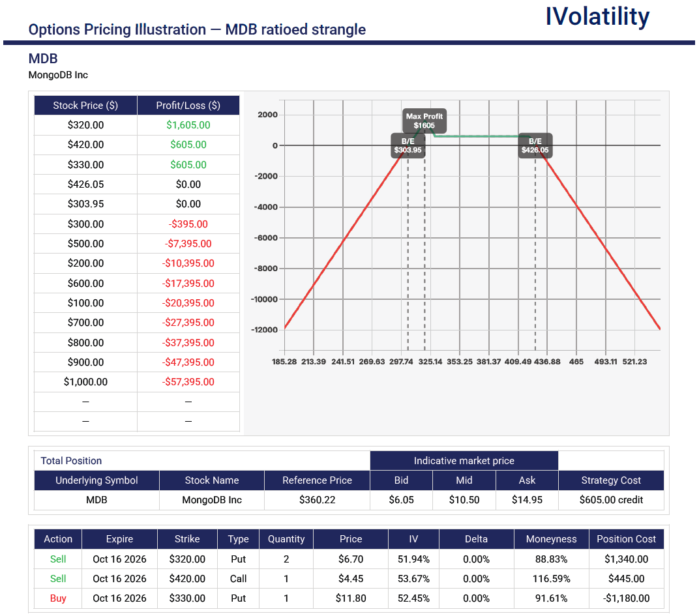Click the -$10,395.00 loss cell
Image resolution: width=699 pixels, height=616 pixels.
click(188, 263)
